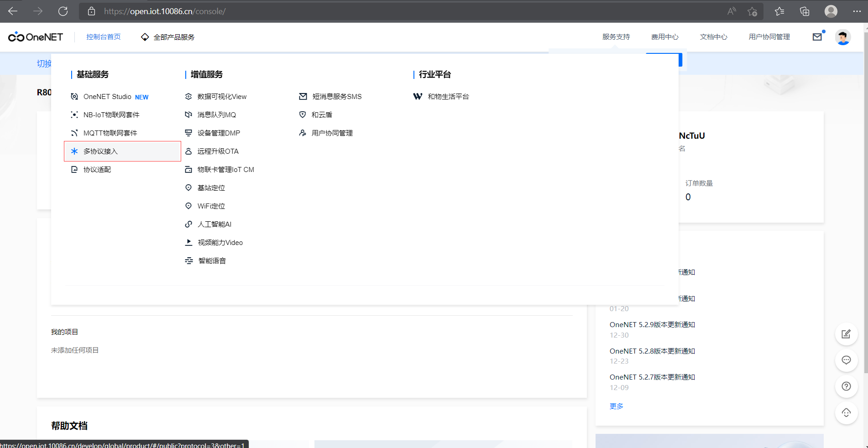
Task: Click 用户协同管理 person icon in menu
Action: 303,133
